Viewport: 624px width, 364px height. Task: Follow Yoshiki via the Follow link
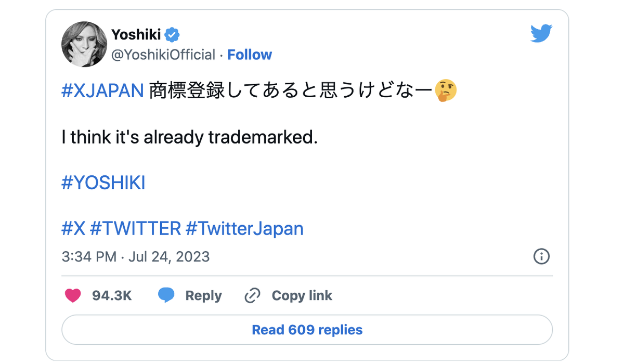250,55
